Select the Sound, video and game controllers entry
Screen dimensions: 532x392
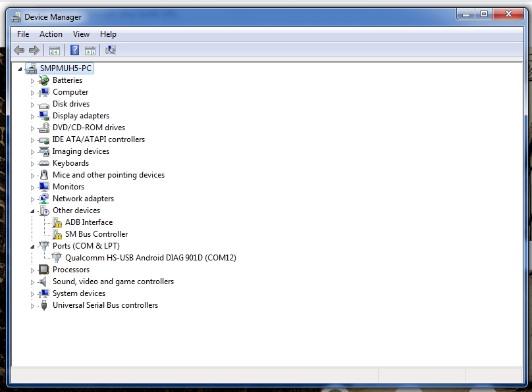pos(112,281)
